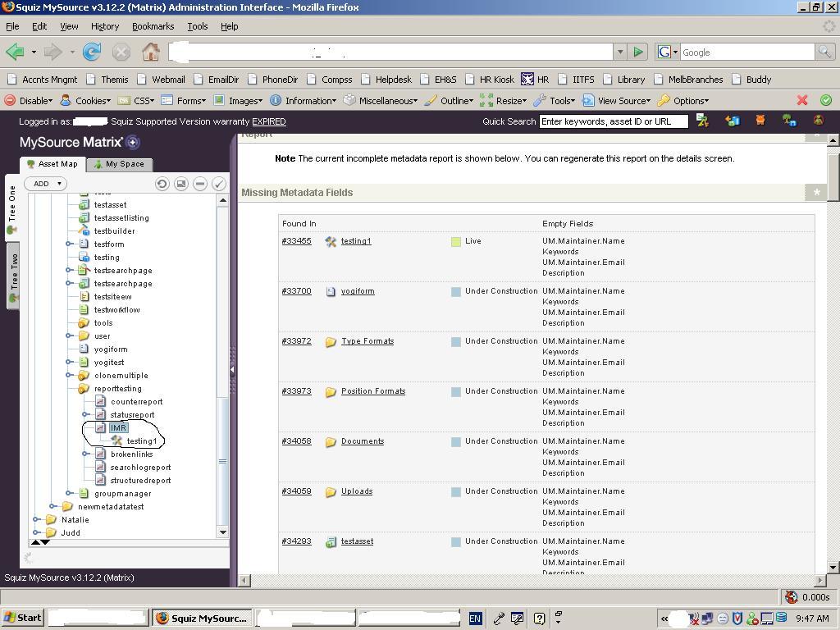Click the EN language indicator on the taskbar
The image size is (840, 630).
tap(475, 619)
